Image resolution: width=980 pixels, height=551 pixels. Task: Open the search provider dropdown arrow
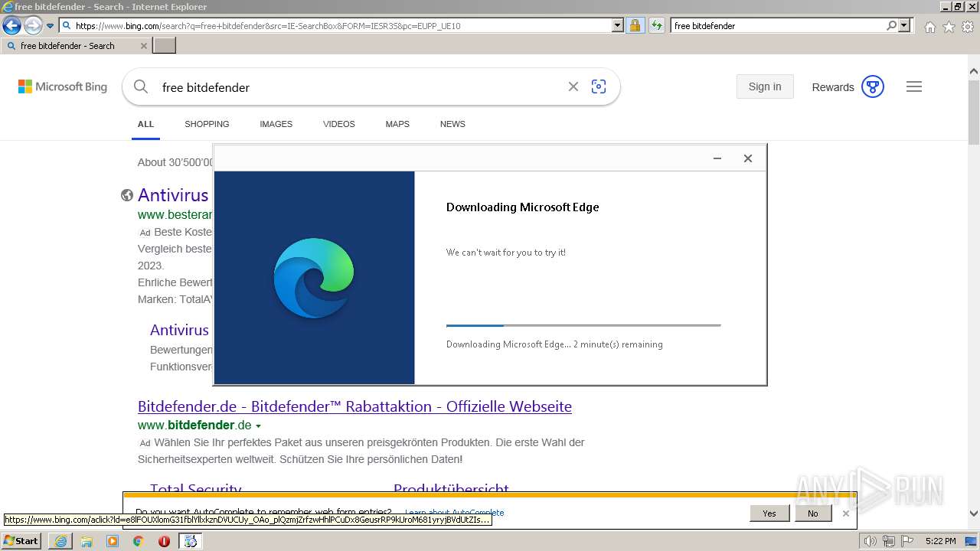[x=904, y=25]
